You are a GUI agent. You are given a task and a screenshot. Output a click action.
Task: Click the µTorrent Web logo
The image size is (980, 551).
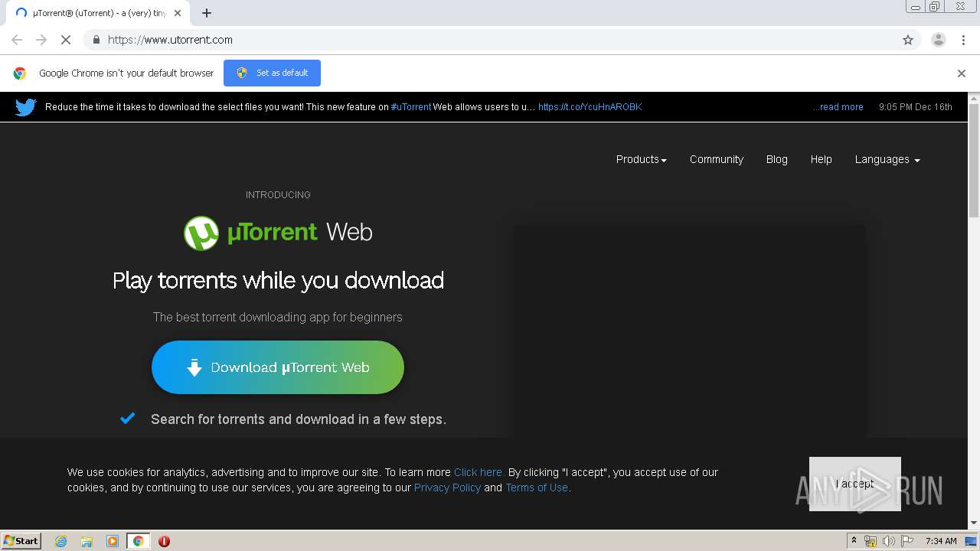pyautogui.click(x=278, y=233)
